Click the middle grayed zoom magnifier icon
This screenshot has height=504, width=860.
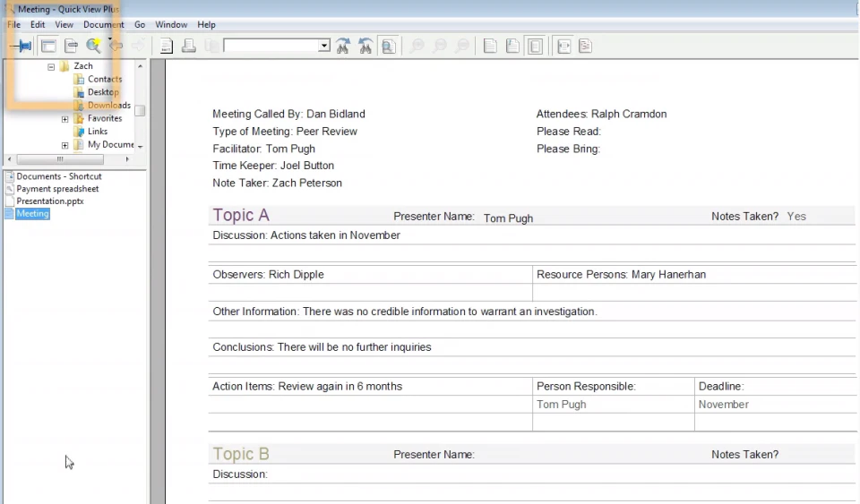[440, 46]
